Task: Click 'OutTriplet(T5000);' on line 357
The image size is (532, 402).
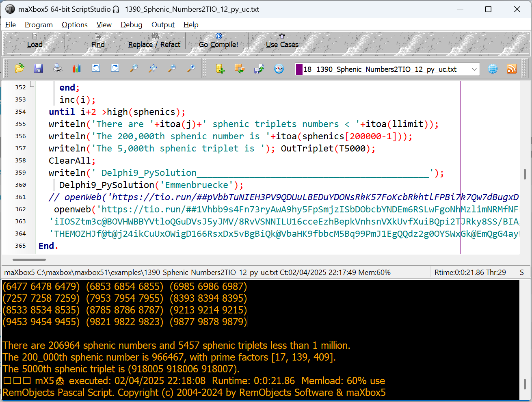Action: click(x=328, y=148)
